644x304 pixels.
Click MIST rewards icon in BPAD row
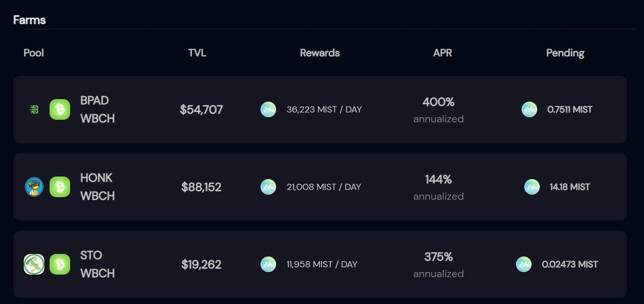pyautogui.click(x=268, y=109)
